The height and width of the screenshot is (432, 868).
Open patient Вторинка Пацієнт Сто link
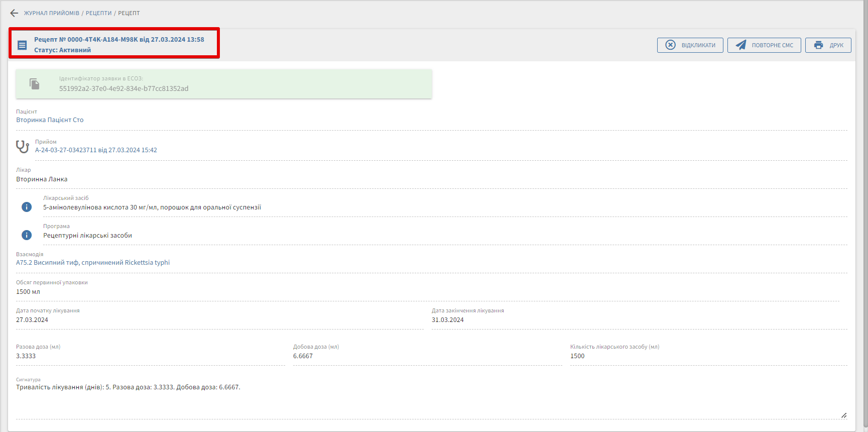point(50,120)
